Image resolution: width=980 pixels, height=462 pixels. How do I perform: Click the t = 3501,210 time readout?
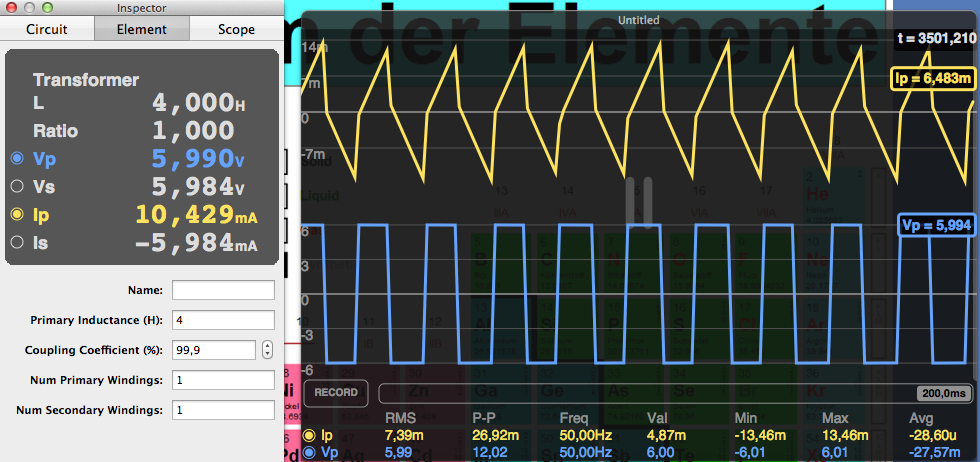coord(936,39)
